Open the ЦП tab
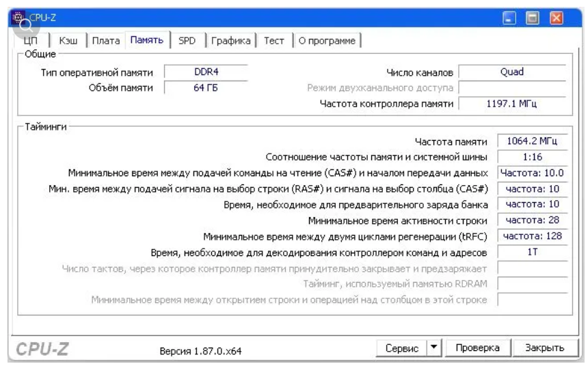 point(30,40)
